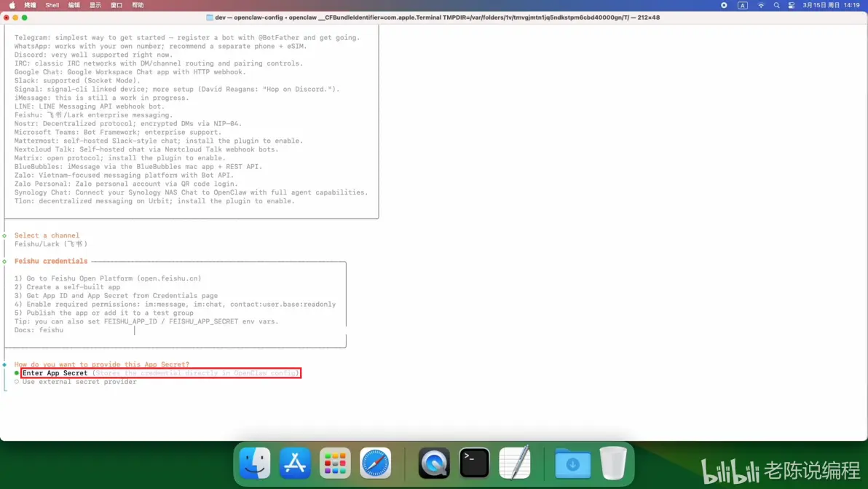
Task: Click the Tlon description line
Action: pyautogui.click(x=154, y=201)
